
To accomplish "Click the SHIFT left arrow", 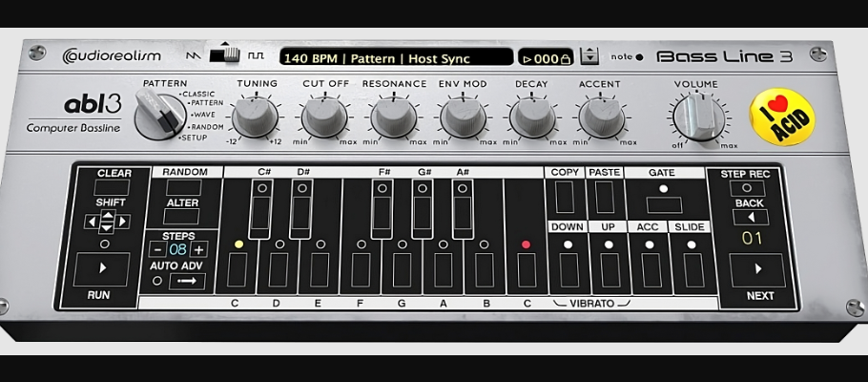I will [92, 222].
